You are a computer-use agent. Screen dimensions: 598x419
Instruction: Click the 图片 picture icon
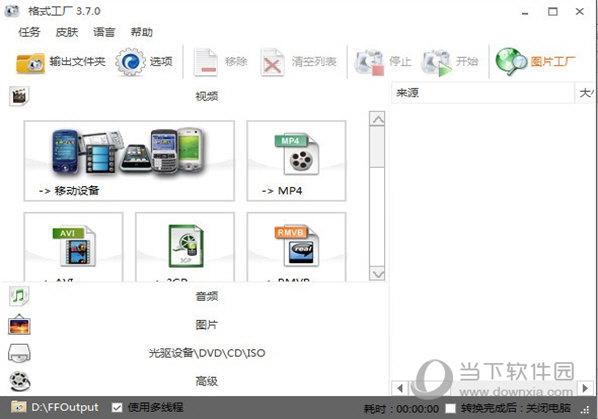[19, 324]
